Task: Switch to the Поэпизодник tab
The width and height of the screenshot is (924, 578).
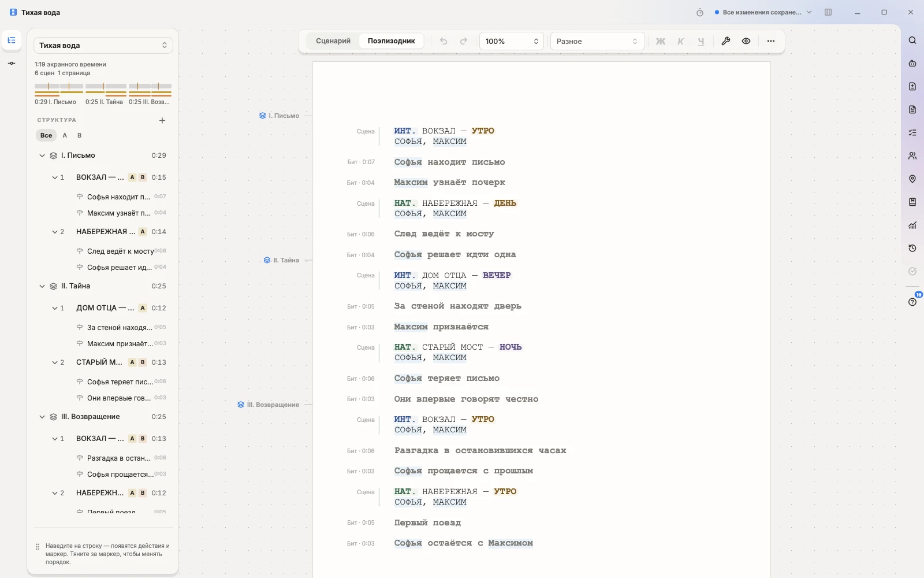Action: click(392, 41)
